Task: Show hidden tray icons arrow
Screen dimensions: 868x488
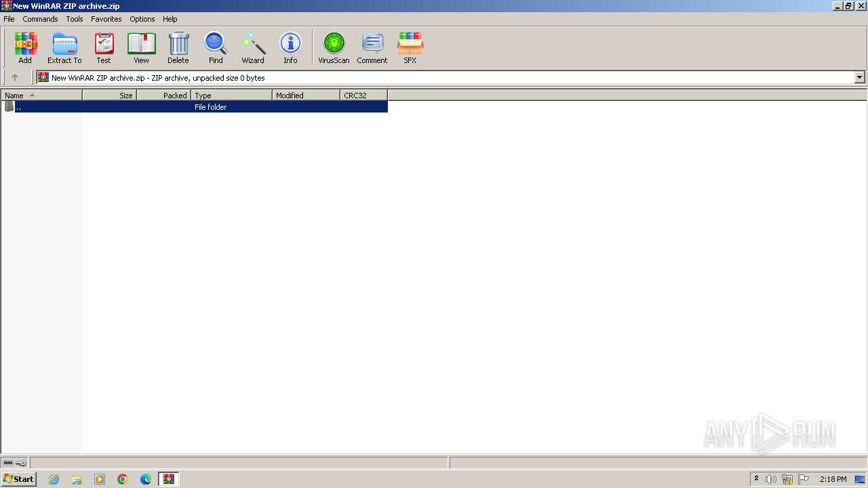Action: (x=757, y=479)
